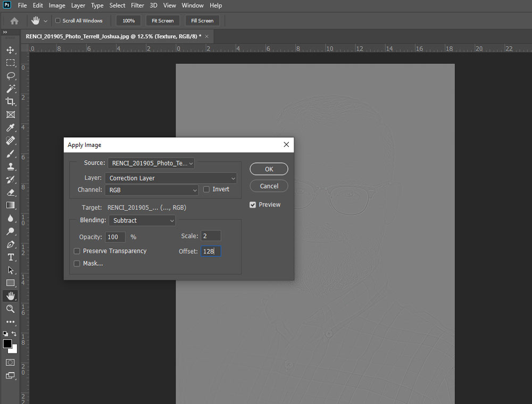The image size is (532, 404).
Task: Click the Home icon in options bar
Action: [x=14, y=21]
